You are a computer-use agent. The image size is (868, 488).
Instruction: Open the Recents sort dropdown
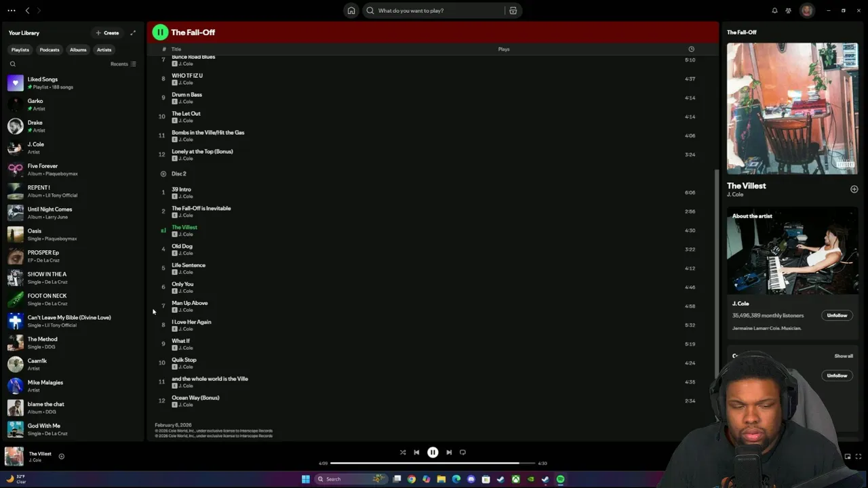(123, 64)
